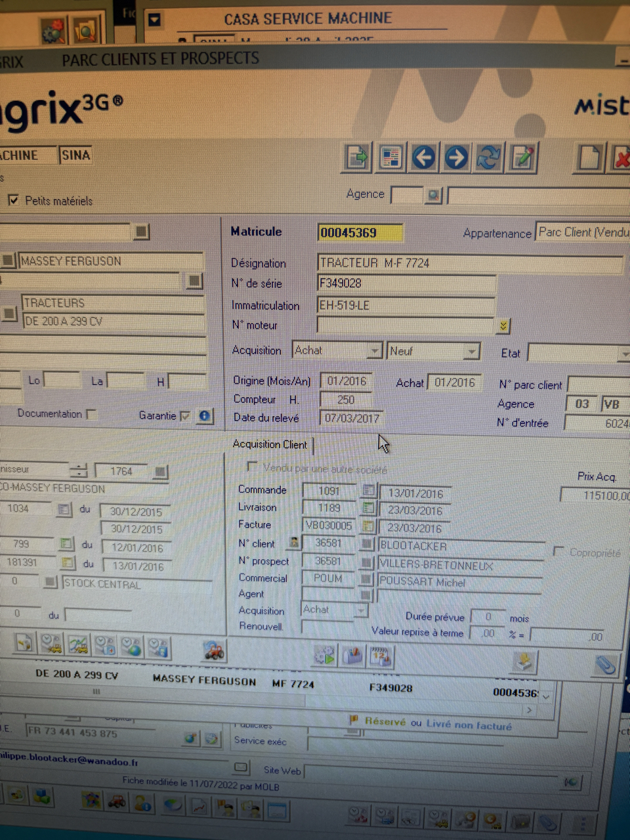
Task: Click the edit record pencil icon
Action: click(523, 157)
